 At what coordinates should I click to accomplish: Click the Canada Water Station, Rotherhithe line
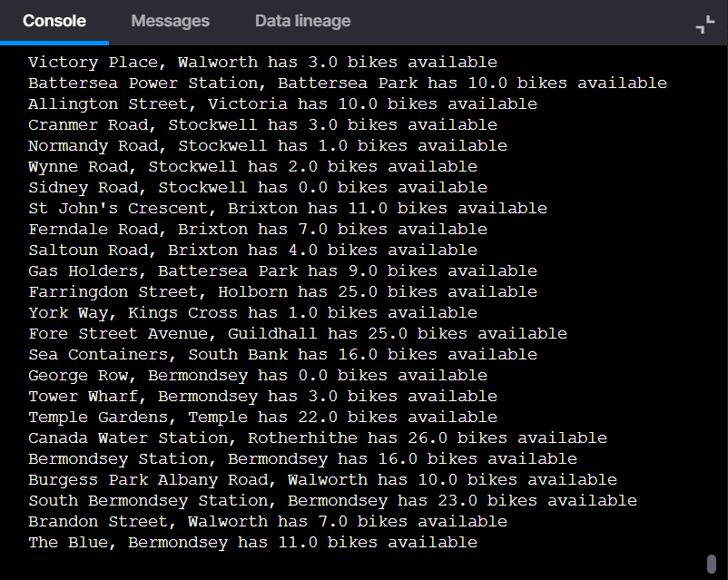coord(318,438)
